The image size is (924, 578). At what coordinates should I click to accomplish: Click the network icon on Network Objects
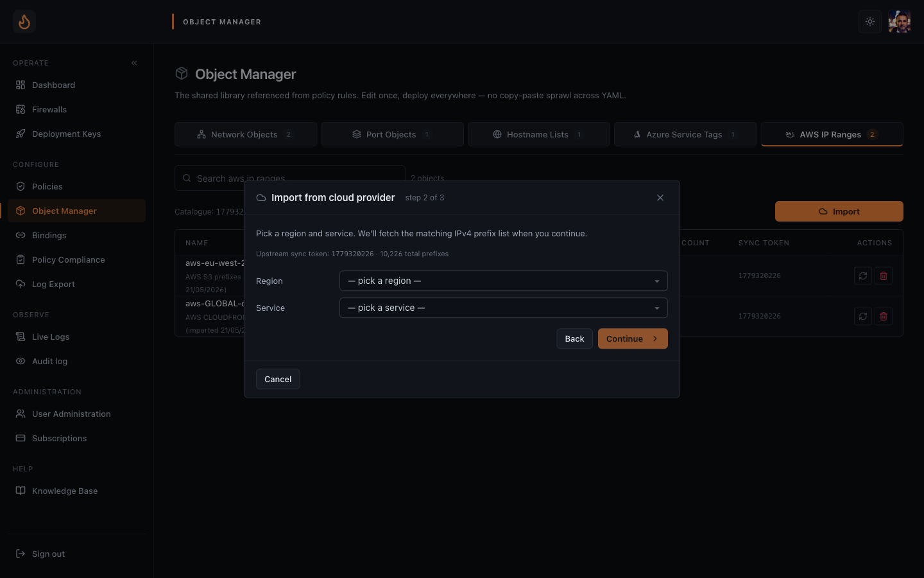point(201,134)
